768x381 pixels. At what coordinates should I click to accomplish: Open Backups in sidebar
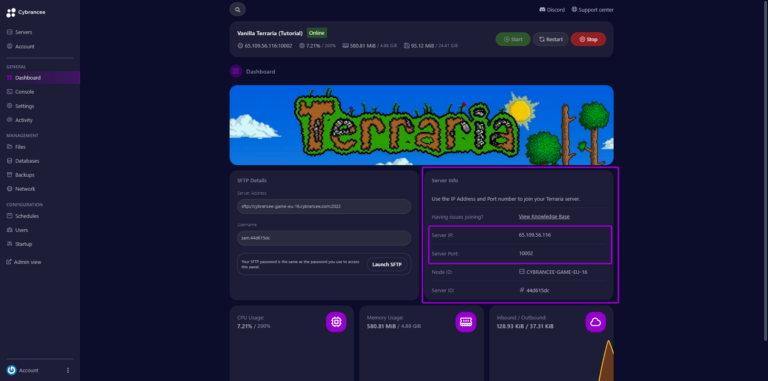click(21, 175)
